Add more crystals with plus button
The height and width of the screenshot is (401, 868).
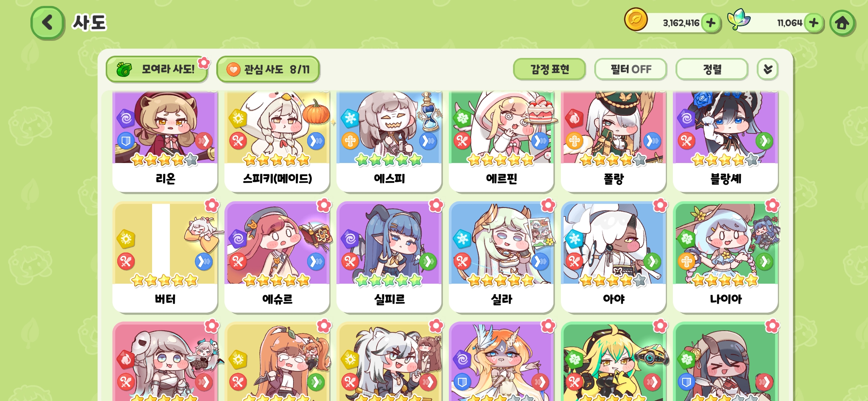tap(813, 23)
